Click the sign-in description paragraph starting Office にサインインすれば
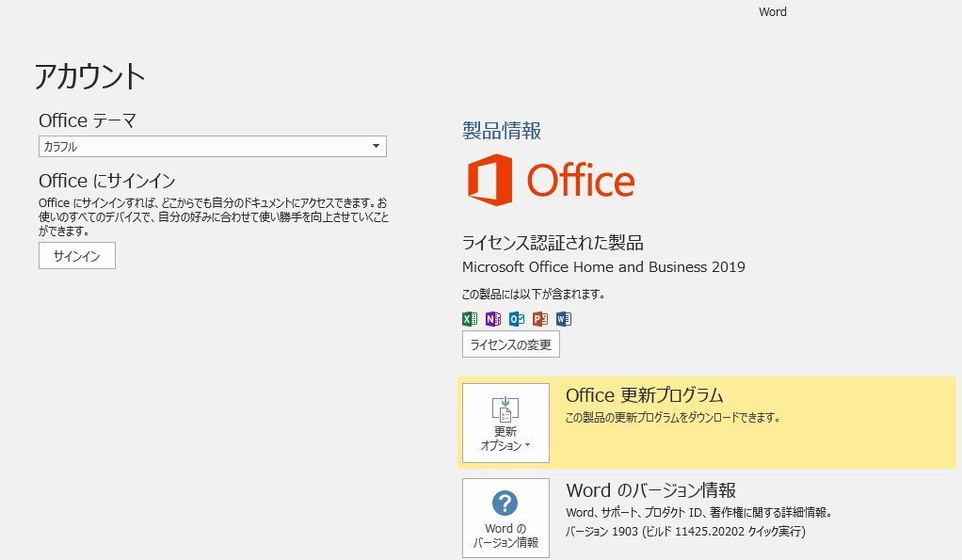 point(214,217)
